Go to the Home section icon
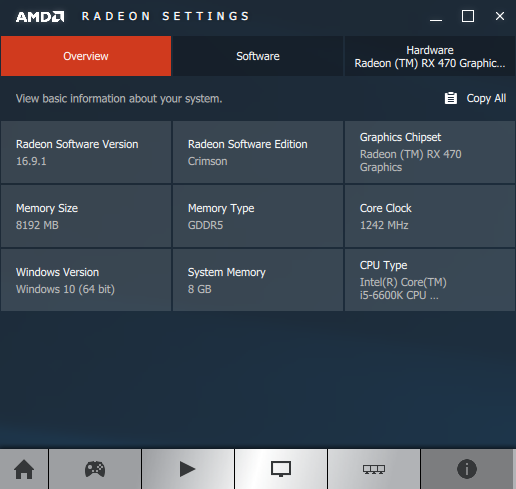 [x=24, y=469]
